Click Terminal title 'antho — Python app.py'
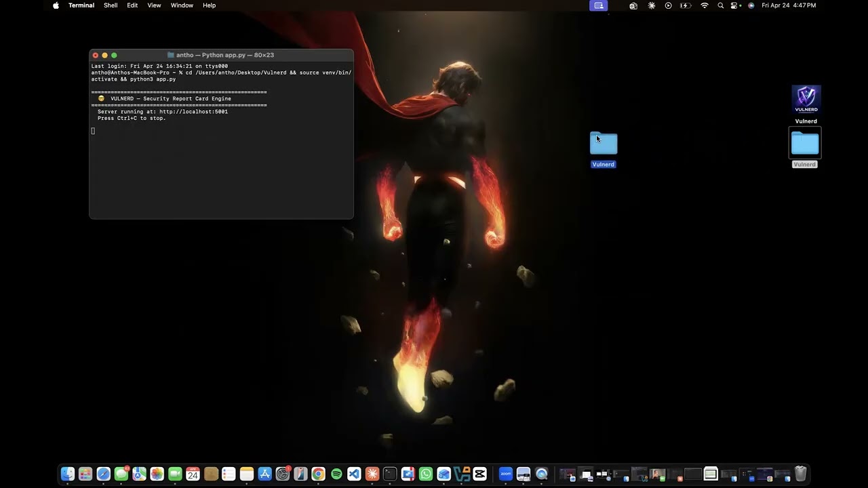The height and width of the screenshot is (488, 868). 225,55
